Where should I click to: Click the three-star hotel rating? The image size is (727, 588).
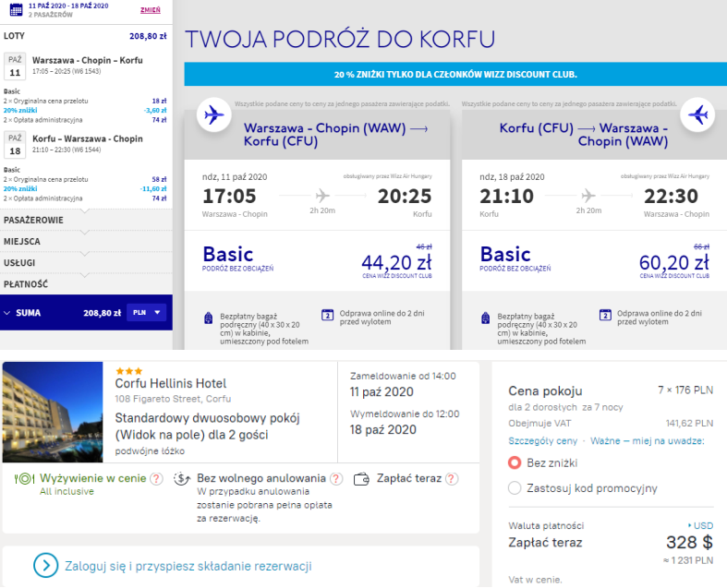point(129,371)
